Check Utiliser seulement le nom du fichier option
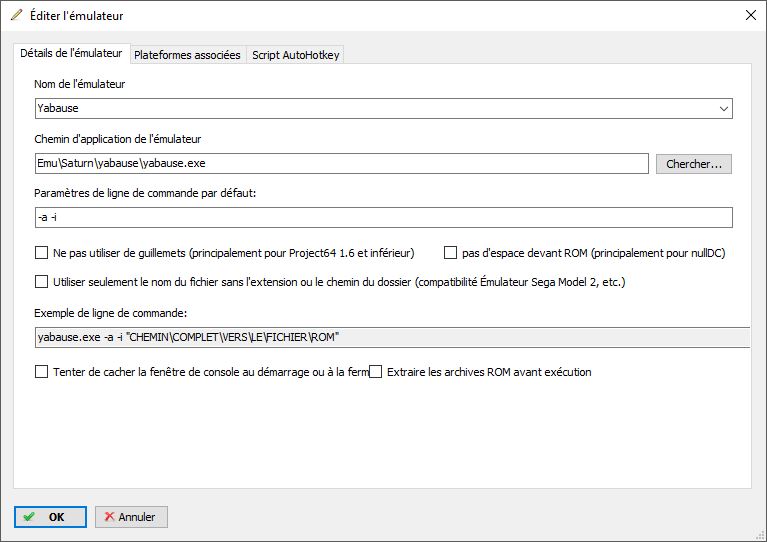Image resolution: width=767 pixels, height=542 pixels. tap(42, 282)
